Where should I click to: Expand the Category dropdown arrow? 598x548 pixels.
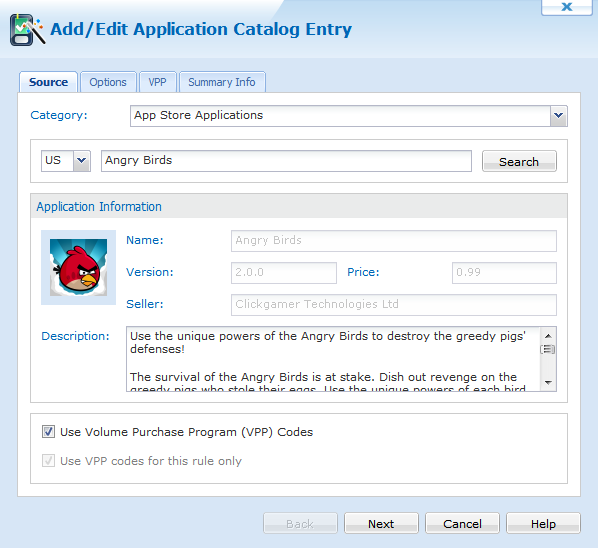pyautogui.click(x=558, y=116)
